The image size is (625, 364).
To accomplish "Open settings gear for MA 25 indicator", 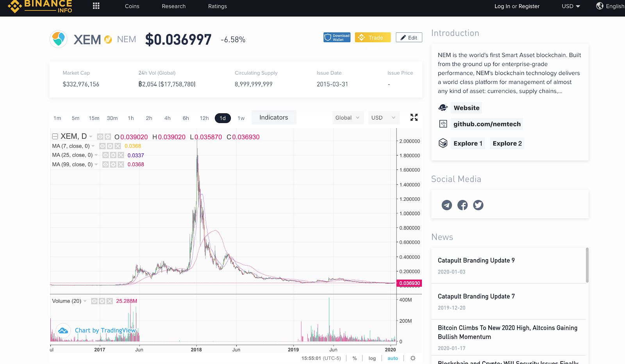I will (113, 155).
